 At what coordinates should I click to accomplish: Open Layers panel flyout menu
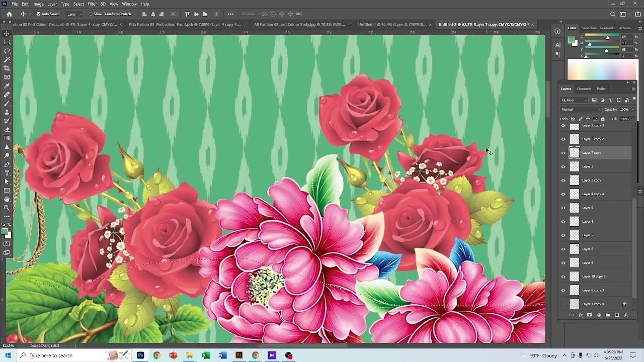(x=633, y=89)
